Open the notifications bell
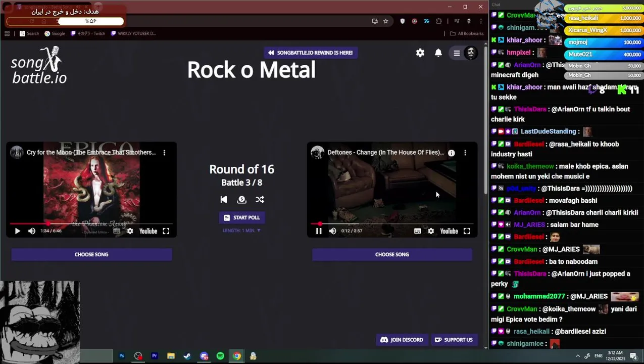644x364 pixels. click(438, 53)
